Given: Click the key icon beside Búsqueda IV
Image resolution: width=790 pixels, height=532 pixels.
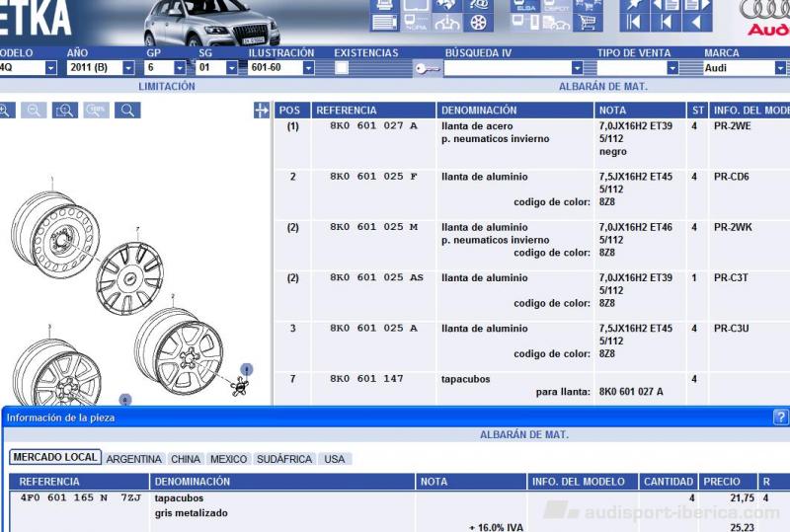Looking at the screenshot, I should click(428, 68).
